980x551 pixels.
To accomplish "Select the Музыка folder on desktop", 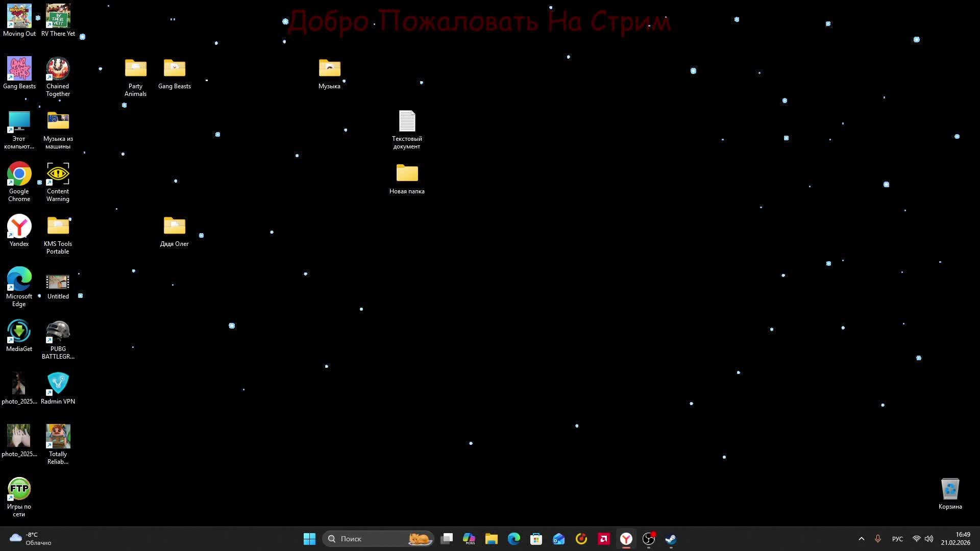I will 329,69.
